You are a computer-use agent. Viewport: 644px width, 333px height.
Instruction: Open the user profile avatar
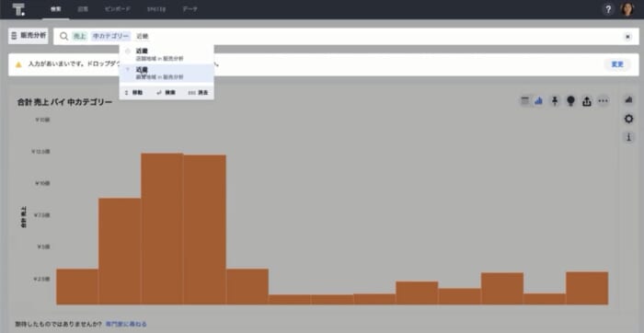coord(627,9)
